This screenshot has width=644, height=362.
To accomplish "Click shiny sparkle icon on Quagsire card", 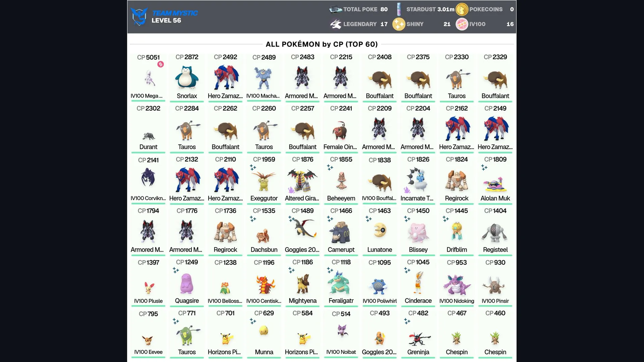I will 176,270.
